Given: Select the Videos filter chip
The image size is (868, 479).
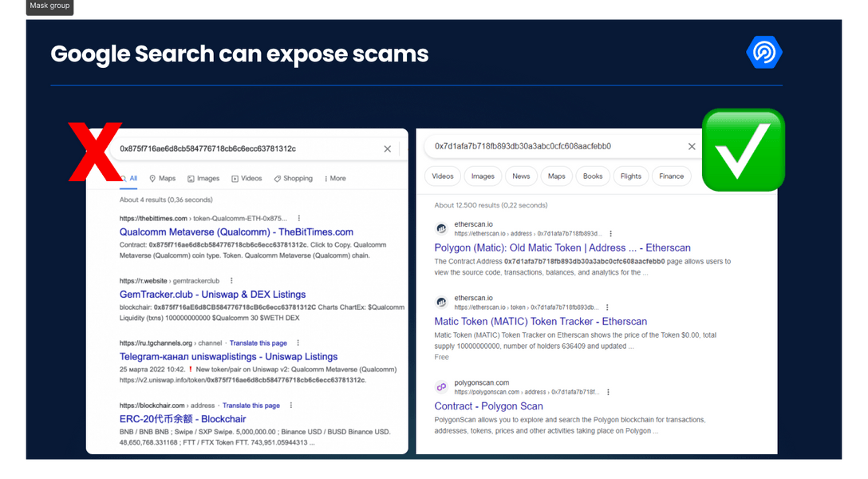Looking at the screenshot, I should click(442, 176).
